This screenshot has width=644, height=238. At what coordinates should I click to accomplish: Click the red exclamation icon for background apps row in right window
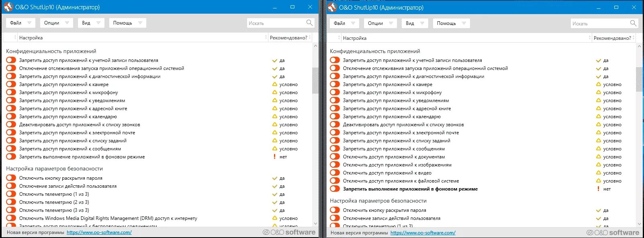point(599,189)
